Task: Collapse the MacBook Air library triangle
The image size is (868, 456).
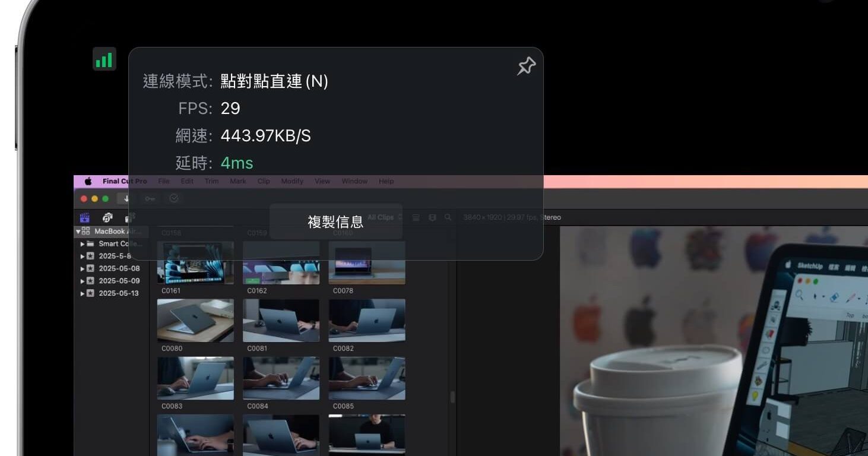Action: click(x=78, y=231)
